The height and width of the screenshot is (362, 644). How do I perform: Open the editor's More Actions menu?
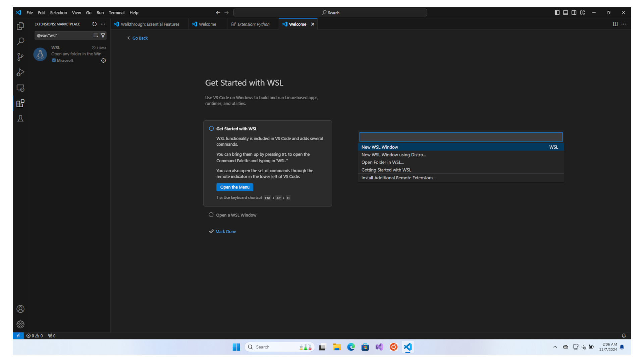click(624, 24)
